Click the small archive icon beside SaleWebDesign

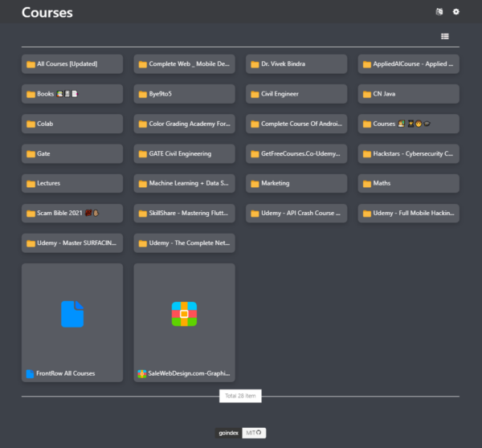pos(141,373)
